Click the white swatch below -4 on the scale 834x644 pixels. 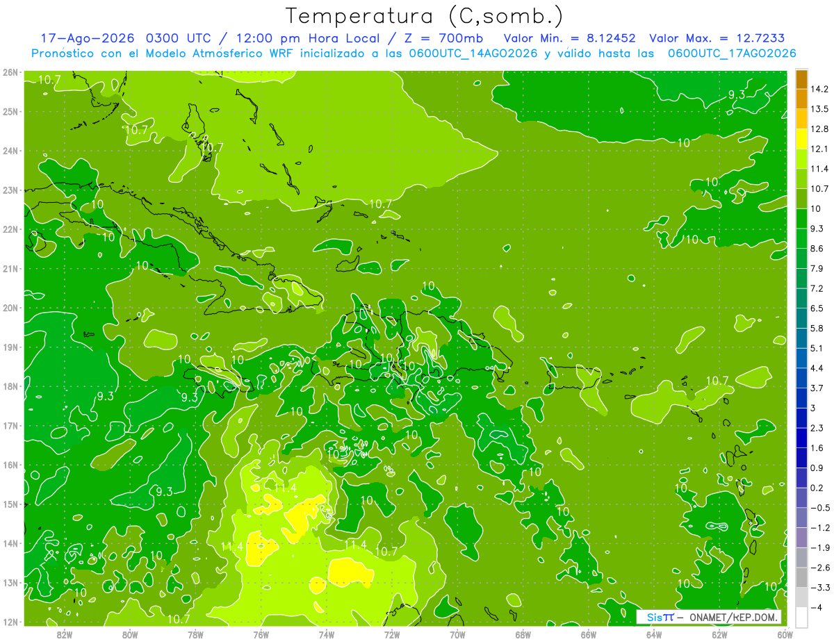pyautogui.click(x=801, y=617)
